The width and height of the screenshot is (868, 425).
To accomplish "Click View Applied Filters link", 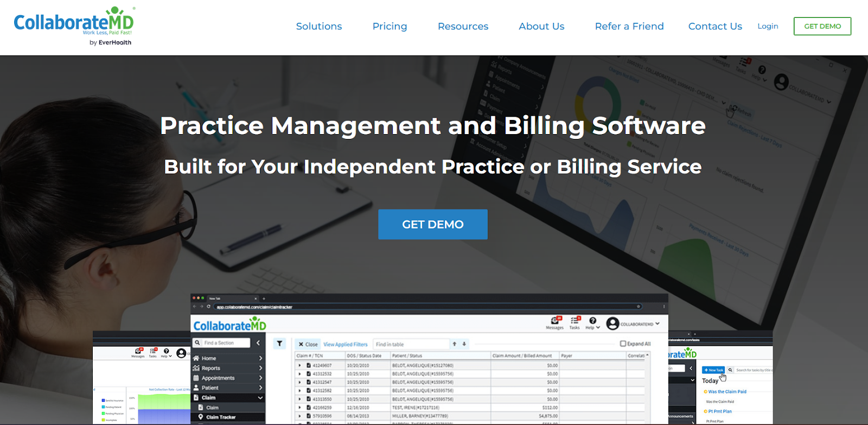I will [346, 344].
